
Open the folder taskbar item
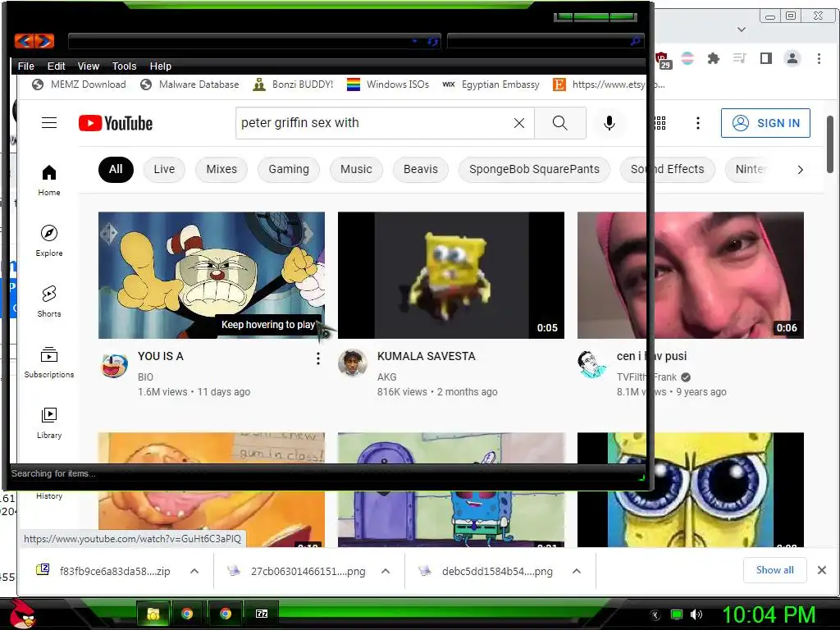[153, 614]
